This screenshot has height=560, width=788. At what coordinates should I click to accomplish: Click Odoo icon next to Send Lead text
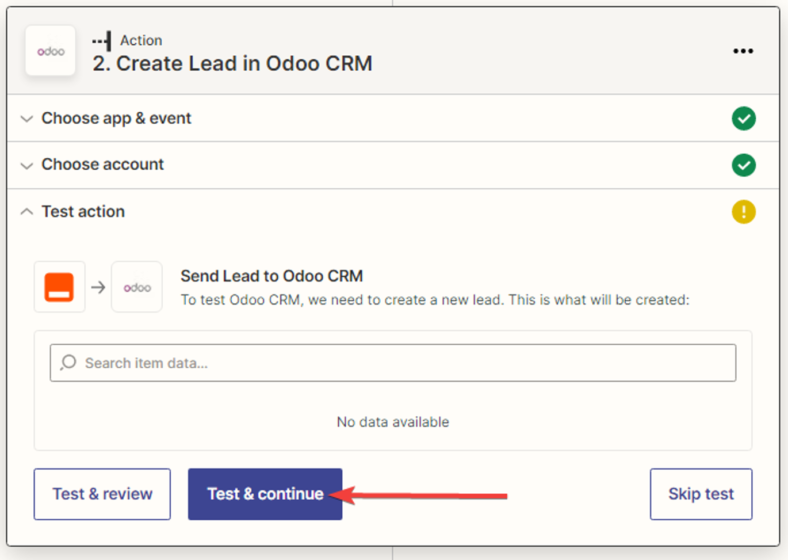coord(137,287)
